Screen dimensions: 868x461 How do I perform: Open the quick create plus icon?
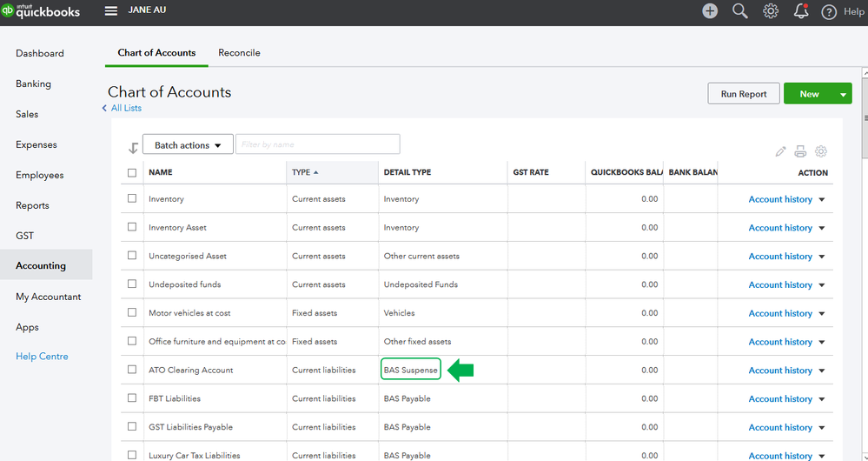(x=710, y=11)
